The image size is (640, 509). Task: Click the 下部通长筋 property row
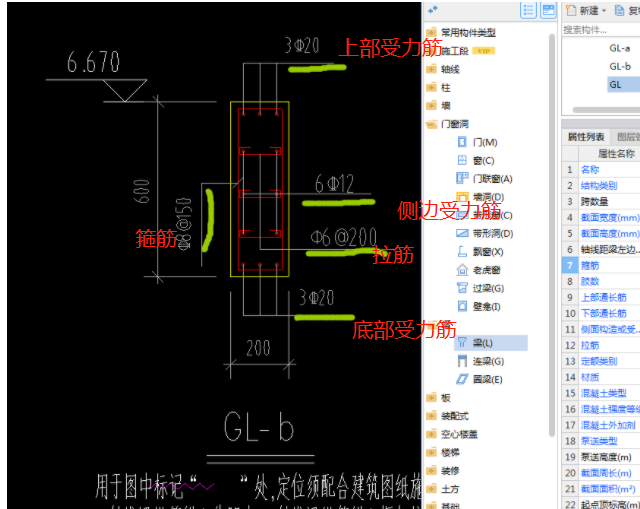tap(601, 313)
